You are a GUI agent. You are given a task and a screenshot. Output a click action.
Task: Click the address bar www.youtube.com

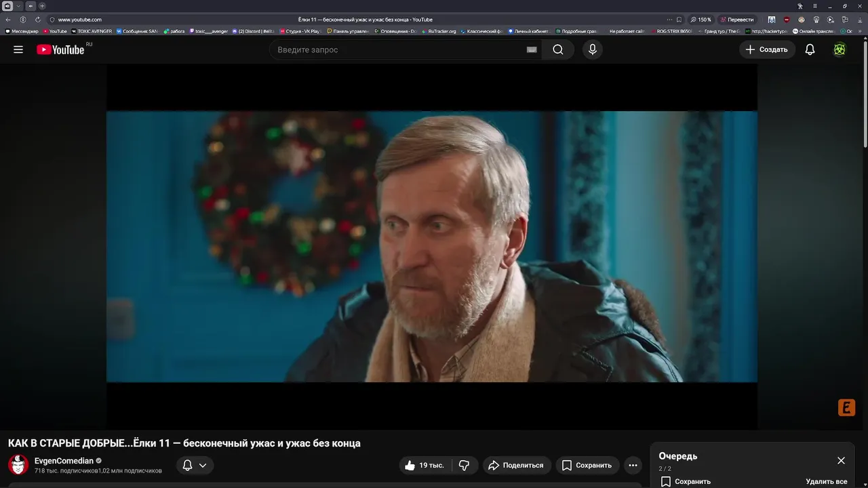pyautogui.click(x=79, y=20)
